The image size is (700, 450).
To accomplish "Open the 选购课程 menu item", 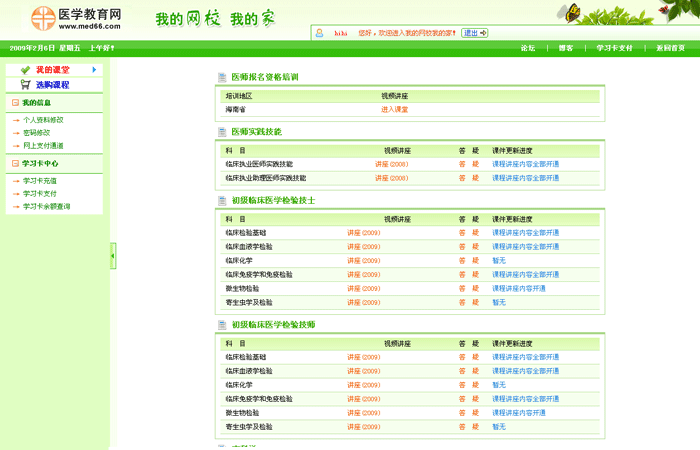I will (52, 85).
